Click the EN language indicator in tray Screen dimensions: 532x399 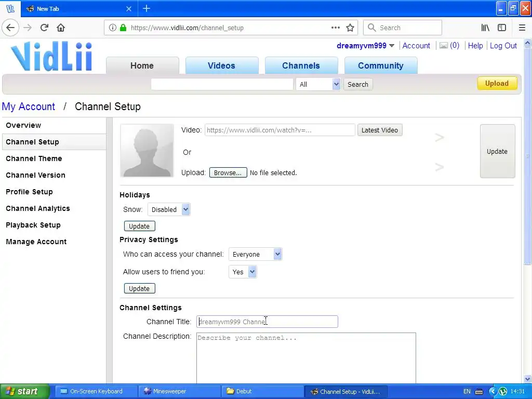467,391
